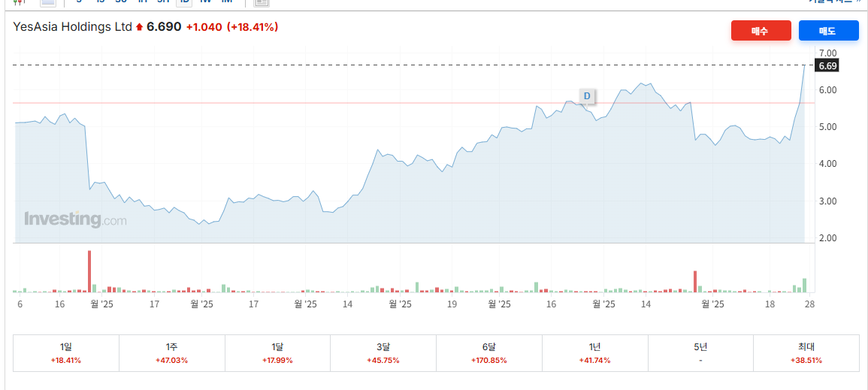Click the red up arrow beside 6.690
Image resolution: width=868 pixels, height=390 pixels.
coord(140,27)
